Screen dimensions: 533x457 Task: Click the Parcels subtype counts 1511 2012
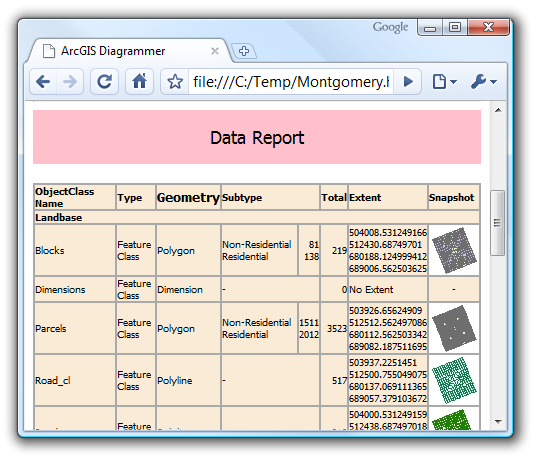pos(309,328)
